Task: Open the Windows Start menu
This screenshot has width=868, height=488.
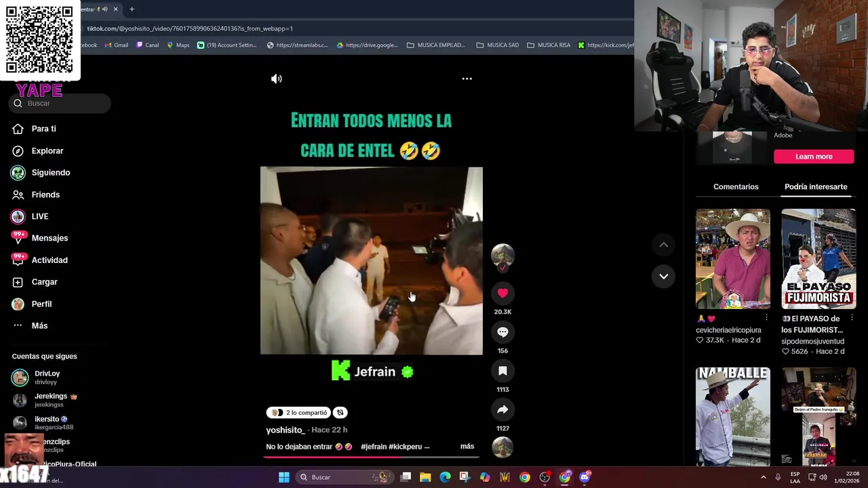Action: click(284, 477)
